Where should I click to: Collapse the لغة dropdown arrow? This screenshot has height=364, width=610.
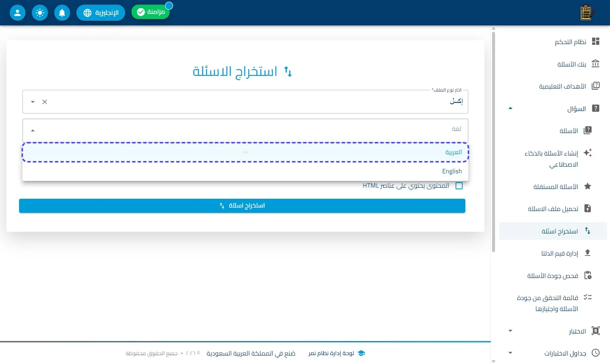[33, 131]
